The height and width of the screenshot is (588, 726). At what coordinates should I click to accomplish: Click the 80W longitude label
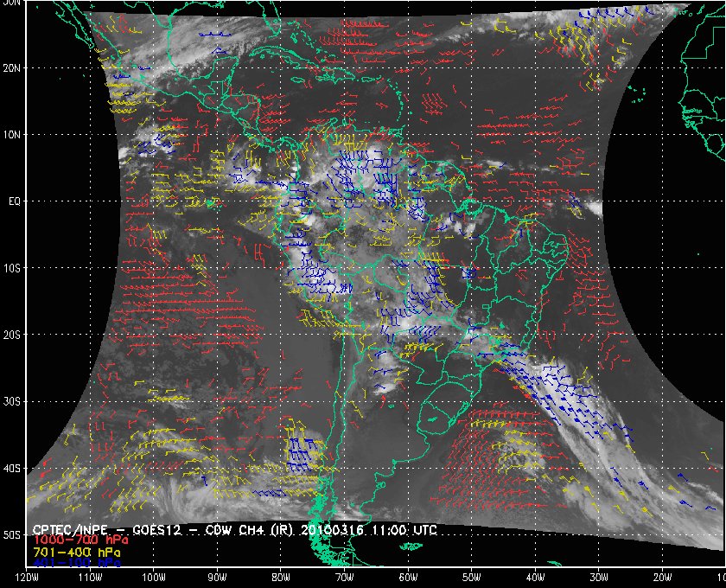(x=281, y=578)
